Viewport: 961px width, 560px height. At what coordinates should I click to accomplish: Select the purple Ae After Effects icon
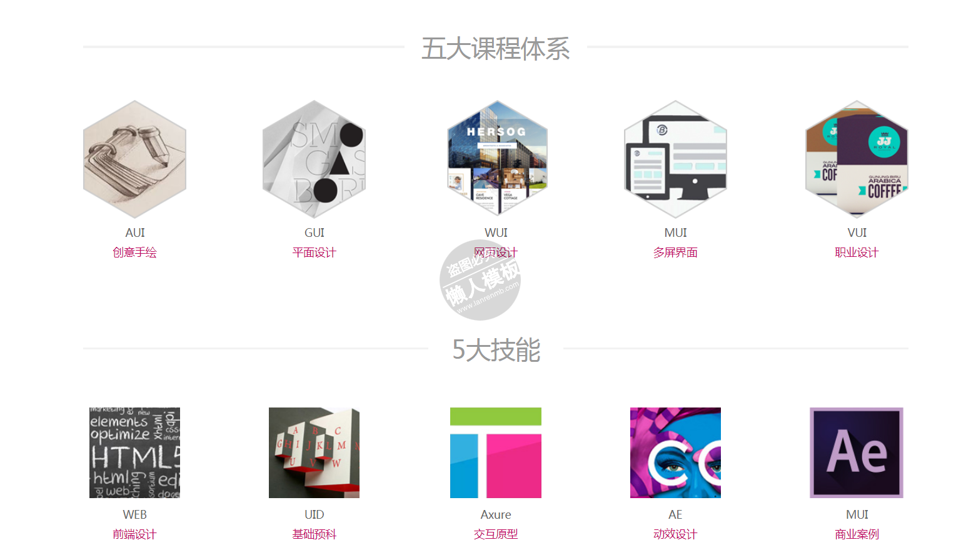tap(857, 452)
